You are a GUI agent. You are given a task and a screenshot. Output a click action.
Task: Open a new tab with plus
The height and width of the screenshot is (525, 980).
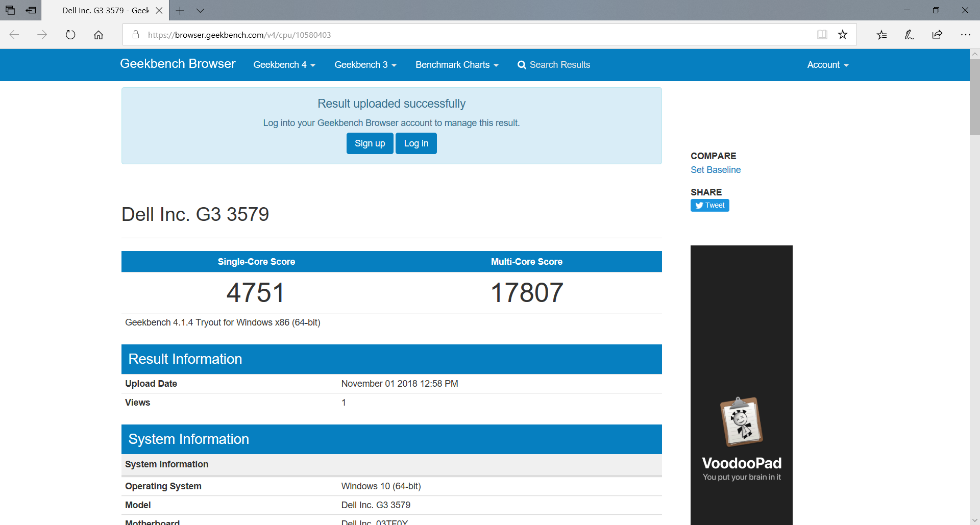(x=180, y=10)
